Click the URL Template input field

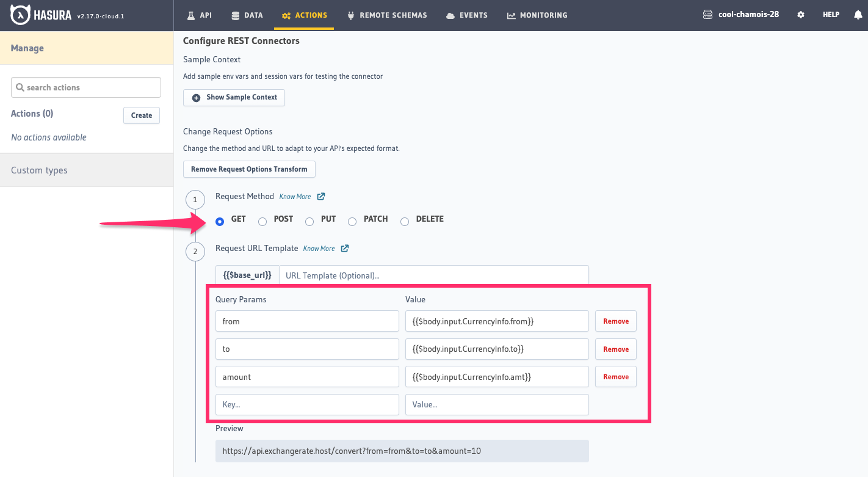point(433,275)
